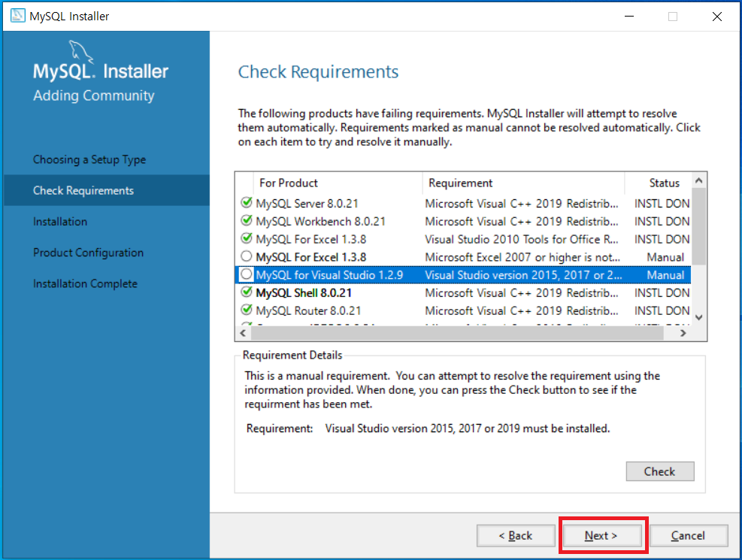The width and height of the screenshot is (742, 560).
Task: Click horizontal scroll left arrow in list
Action: click(244, 333)
